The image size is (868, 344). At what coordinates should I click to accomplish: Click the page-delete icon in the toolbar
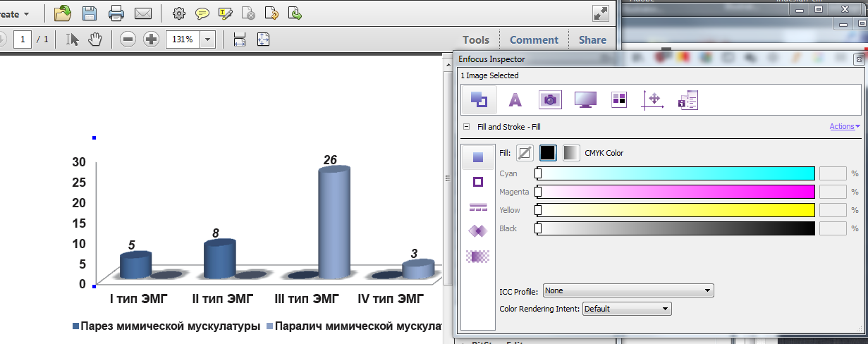(x=249, y=13)
